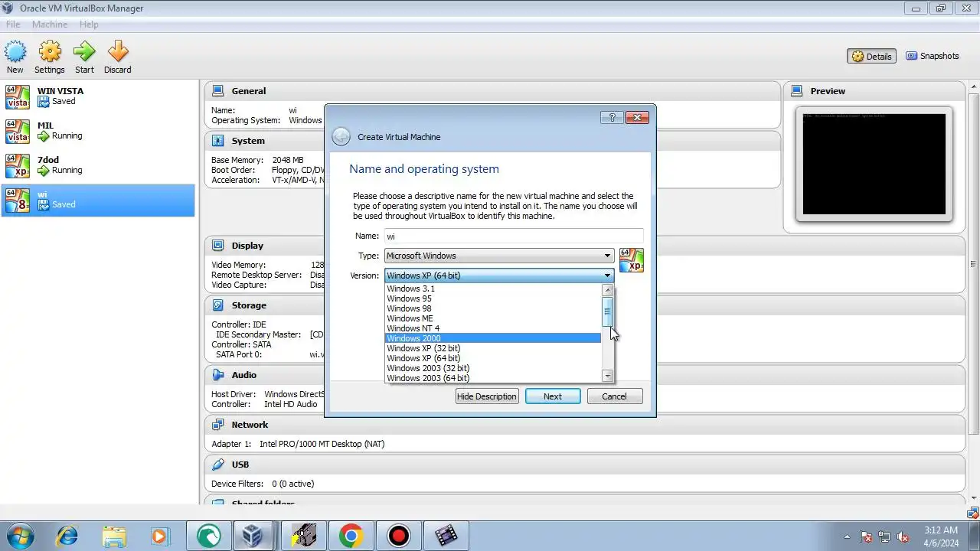Choose Windows XP (64 bit) in list
This screenshot has height=551, width=980.
pos(492,358)
